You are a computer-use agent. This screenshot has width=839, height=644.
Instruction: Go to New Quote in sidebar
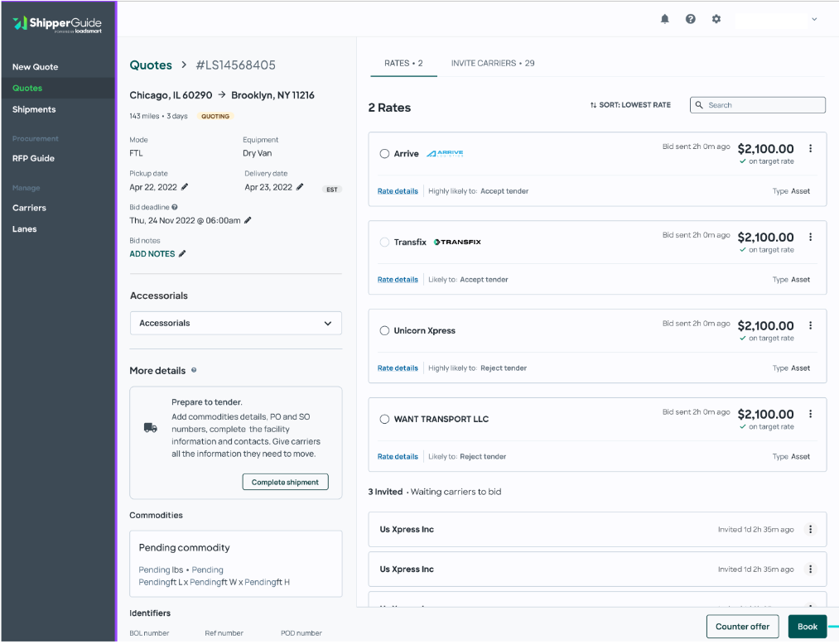coord(36,67)
